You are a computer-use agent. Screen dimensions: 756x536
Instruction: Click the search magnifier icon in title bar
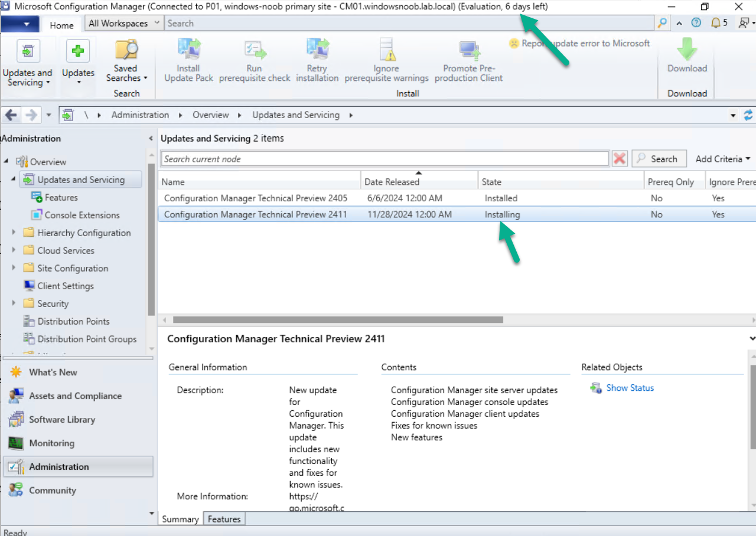662,23
